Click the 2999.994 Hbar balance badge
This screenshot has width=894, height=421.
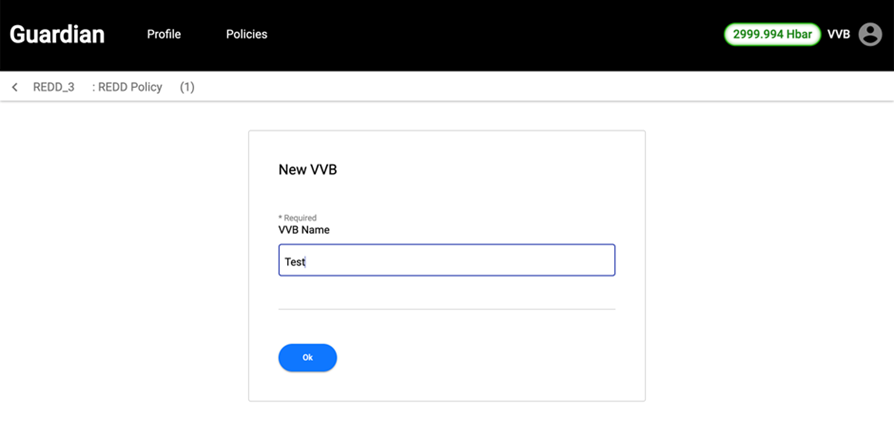[x=772, y=34]
